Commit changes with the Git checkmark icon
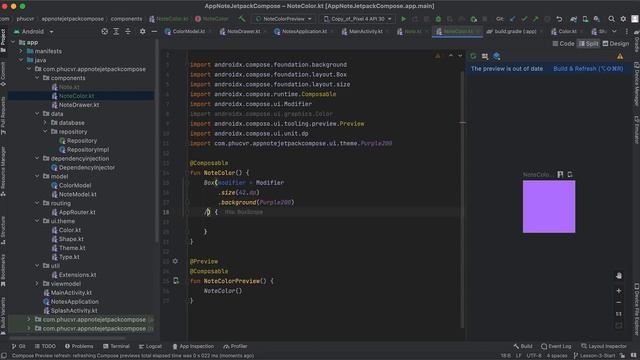 [524, 19]
